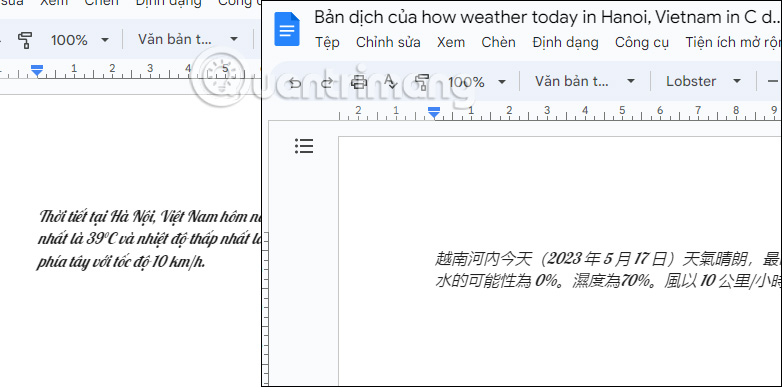Open Văn bản t... style dropdown in back window

188,39
